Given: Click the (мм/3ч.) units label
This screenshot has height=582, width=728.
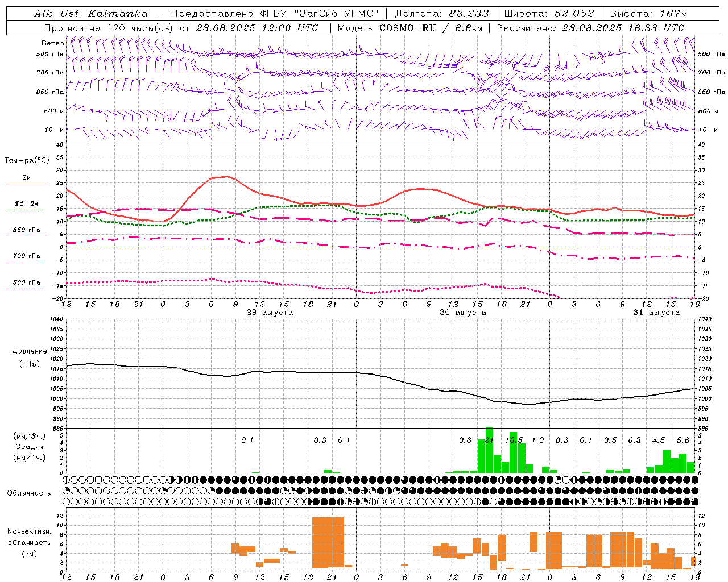Looking at the screenshot, I should click(x=30, y=436).
